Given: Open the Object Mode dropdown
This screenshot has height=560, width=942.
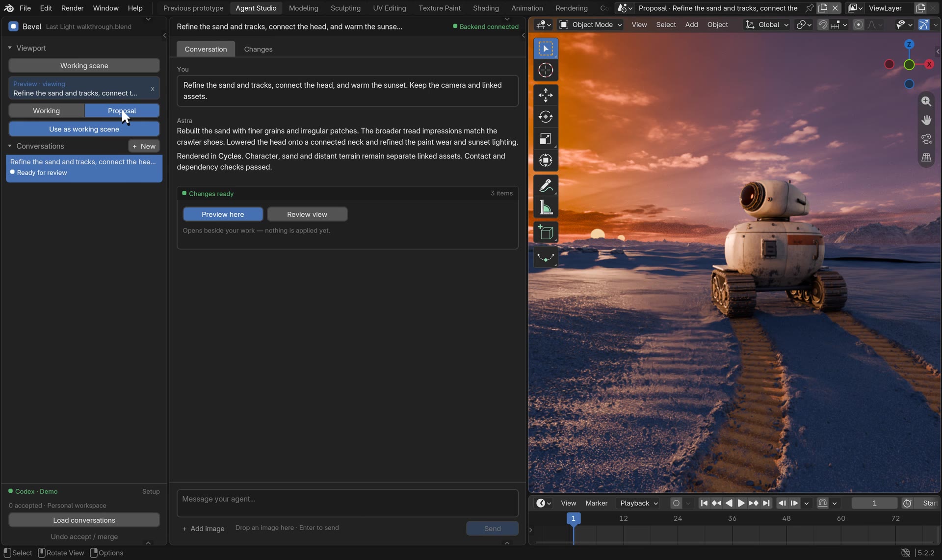Looking at the screenshot, I should (x=591, y=25).
